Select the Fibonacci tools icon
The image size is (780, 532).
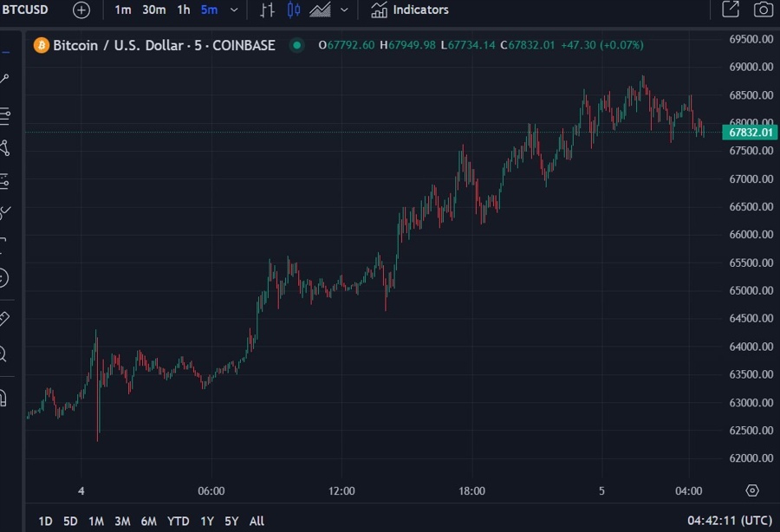(4, 116)
